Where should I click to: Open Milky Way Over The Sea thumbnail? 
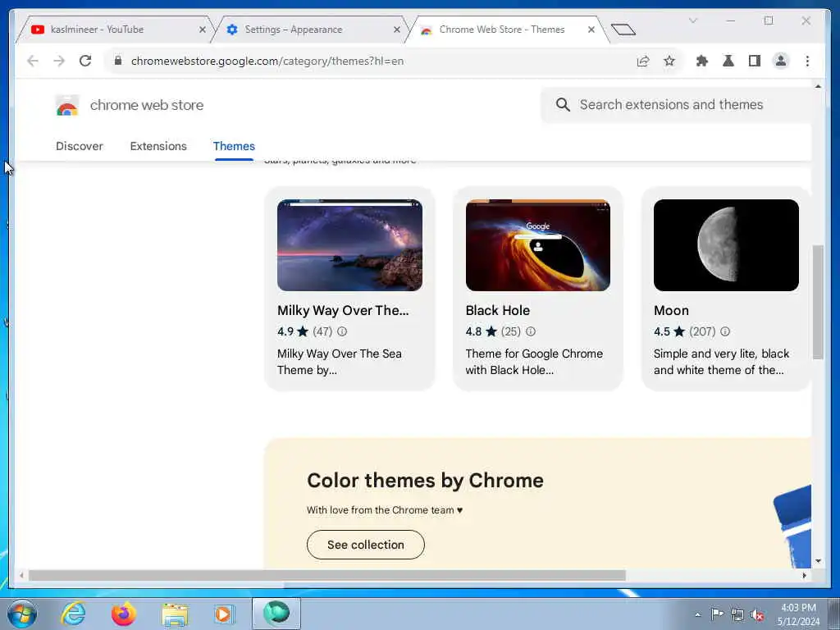pos(349,245)
